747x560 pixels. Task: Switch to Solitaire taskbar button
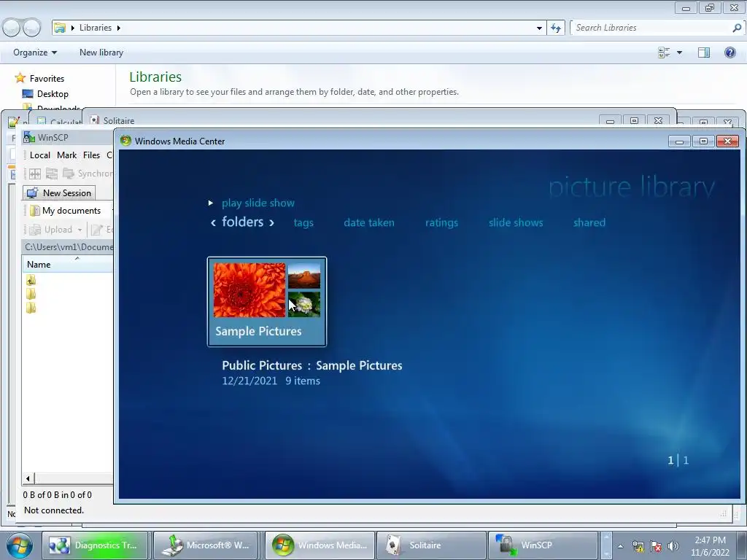431,545
